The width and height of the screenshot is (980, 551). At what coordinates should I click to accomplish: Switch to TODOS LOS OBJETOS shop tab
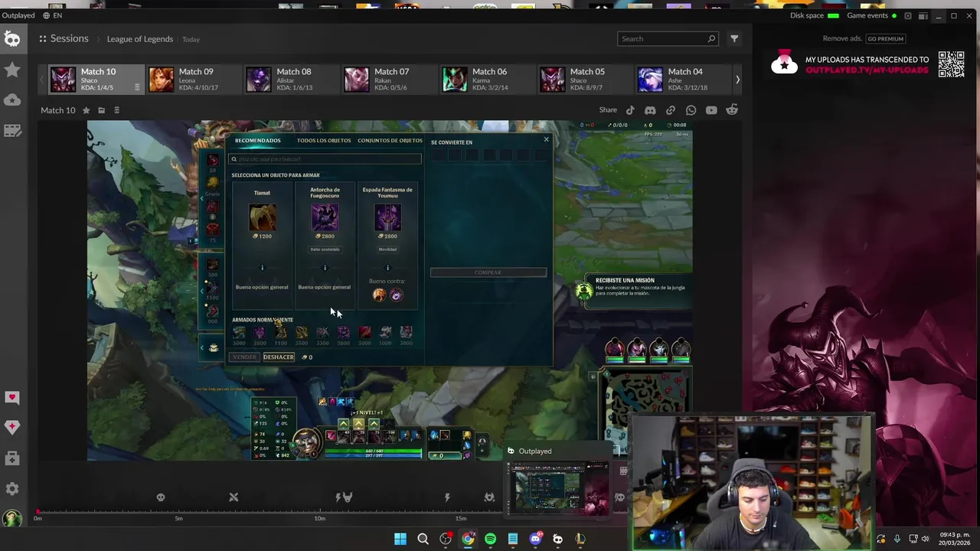[324, 140]
